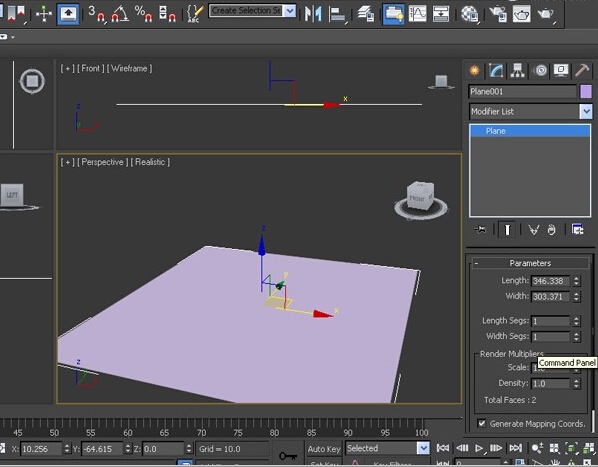
Task: Open the Layer Manager
Action: click(x=365, y=14)
